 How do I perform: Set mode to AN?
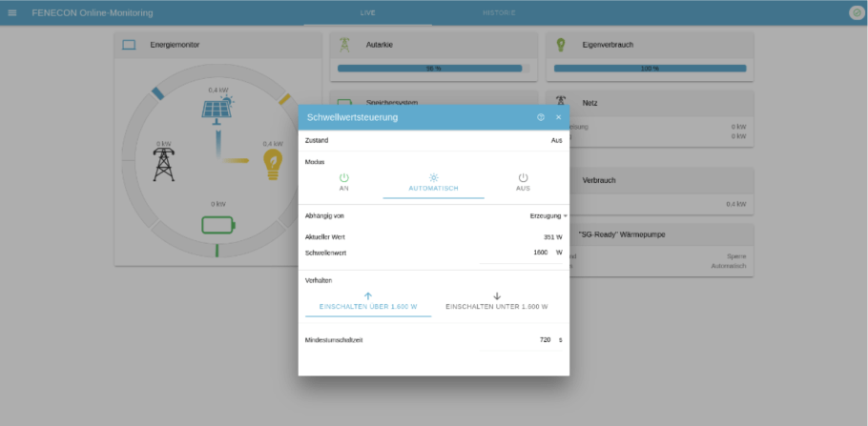(x=344, y=182)
